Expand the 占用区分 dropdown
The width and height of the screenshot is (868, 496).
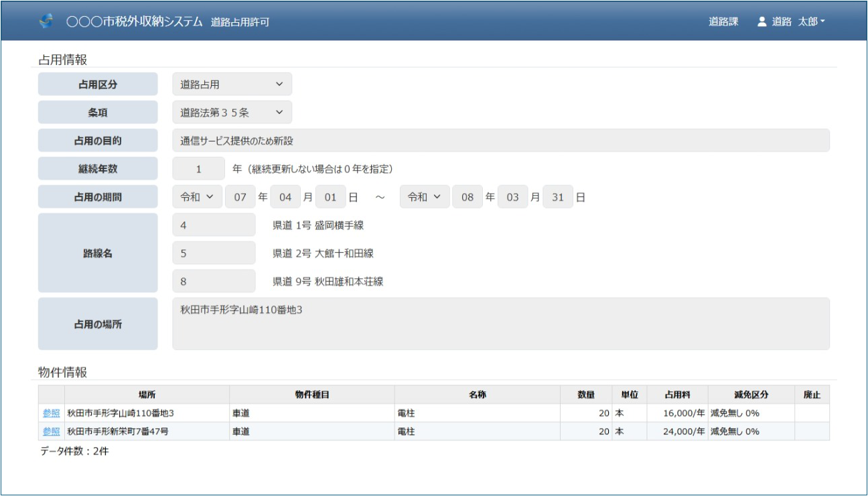pyautogui.click(x=232, y=84)
